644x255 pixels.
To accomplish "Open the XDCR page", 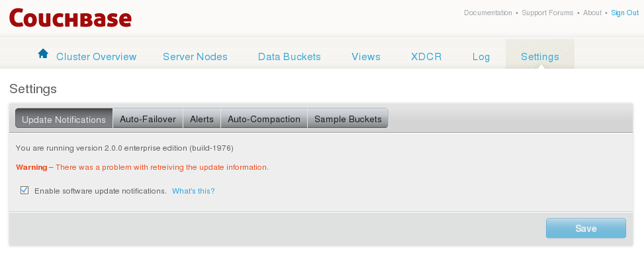I will [426, 57].
